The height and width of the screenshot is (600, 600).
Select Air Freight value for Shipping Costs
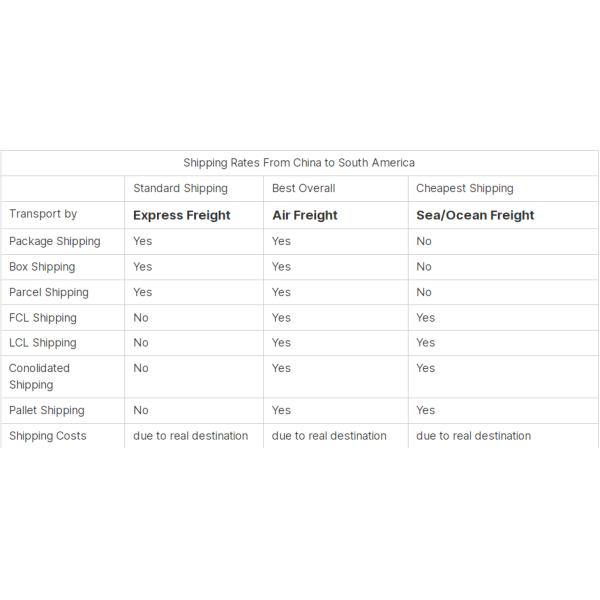coord(329,436)
